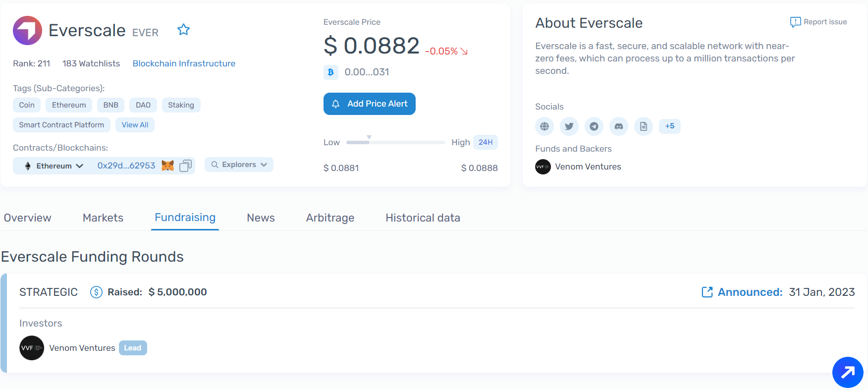868x390 pixels.
Task: Click the $ 0.0881 low price
Action: coord(341,168)
